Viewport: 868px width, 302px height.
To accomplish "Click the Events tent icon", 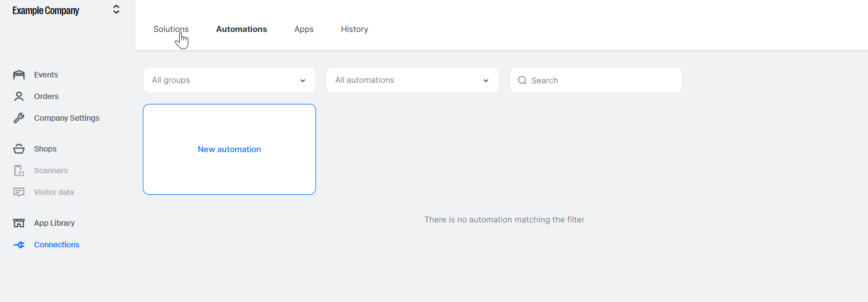I will point(19,75).
